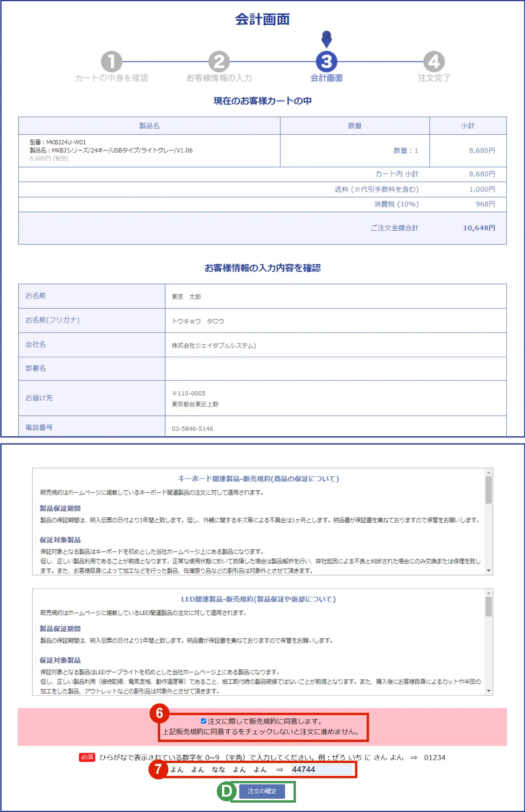
Task: Click step 1 cart confirmation circle icon
Action: (x=111, y=62)
